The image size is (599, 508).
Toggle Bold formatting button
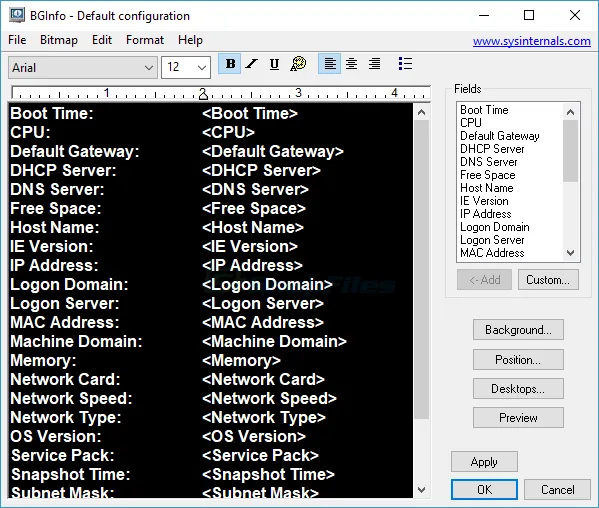click(x=230, y=64)
